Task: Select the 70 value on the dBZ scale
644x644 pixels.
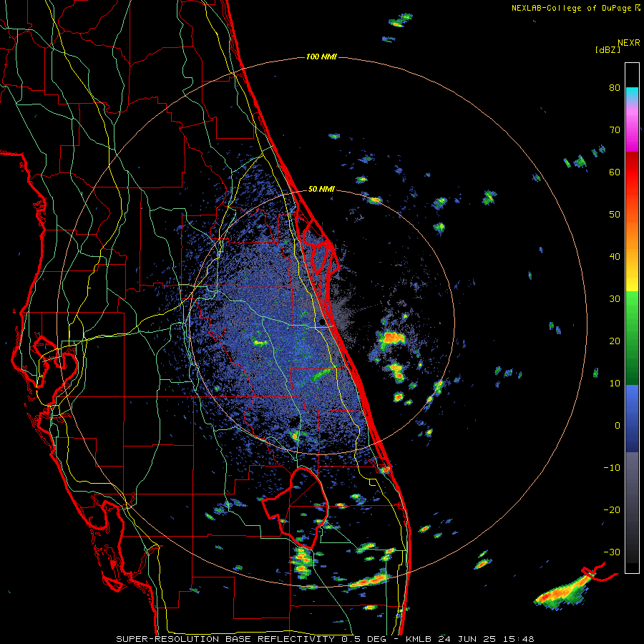Action: pos(615,130)
